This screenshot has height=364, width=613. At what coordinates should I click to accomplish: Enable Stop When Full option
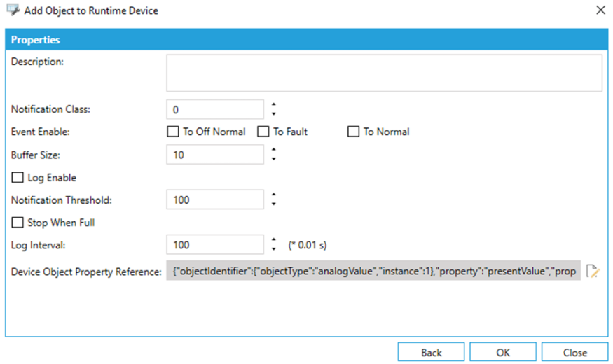click(18, 223)
